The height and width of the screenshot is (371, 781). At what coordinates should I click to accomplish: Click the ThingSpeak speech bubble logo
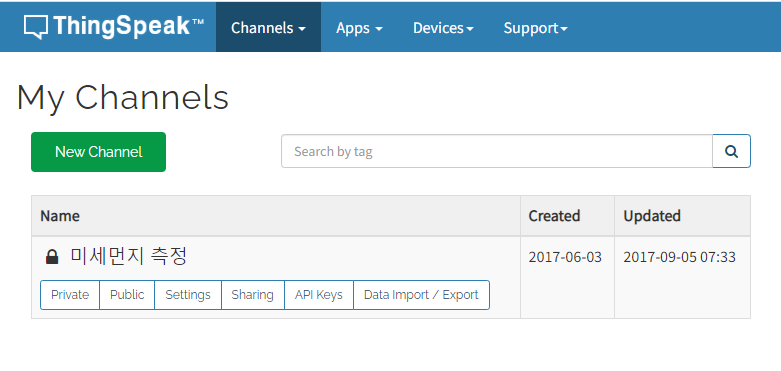[36, 26]
